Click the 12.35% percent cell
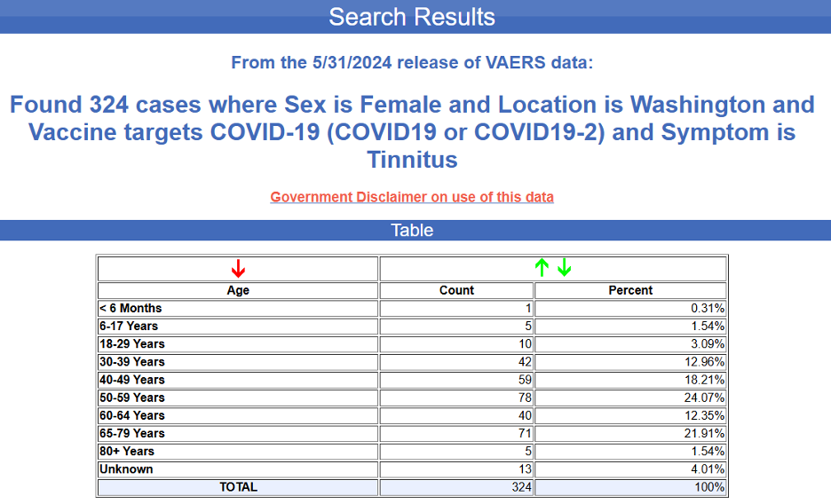The image size is (831, 504). coord(630,415)
